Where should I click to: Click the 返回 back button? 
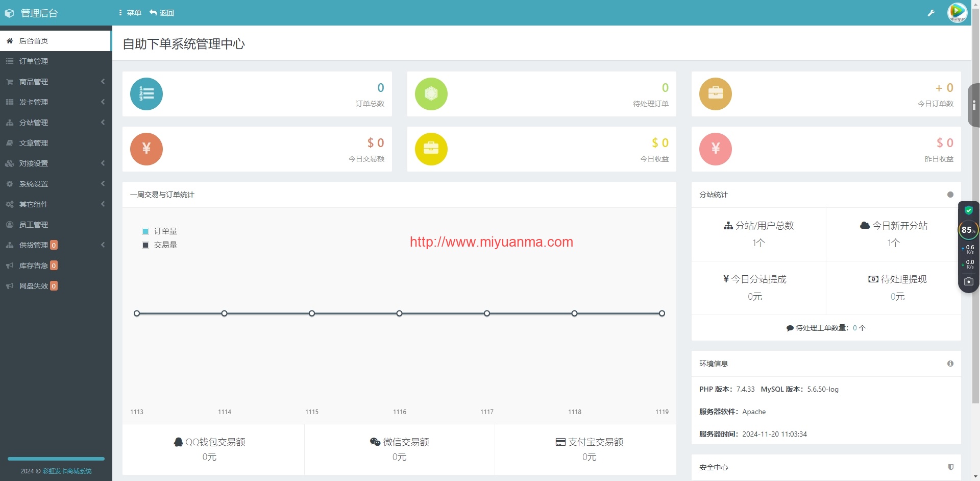[162, 13]
